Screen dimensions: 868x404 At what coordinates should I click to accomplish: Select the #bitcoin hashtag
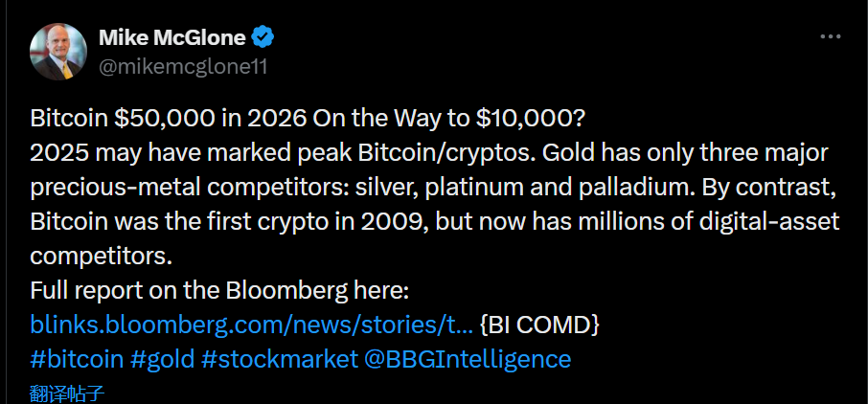[77, 359]
